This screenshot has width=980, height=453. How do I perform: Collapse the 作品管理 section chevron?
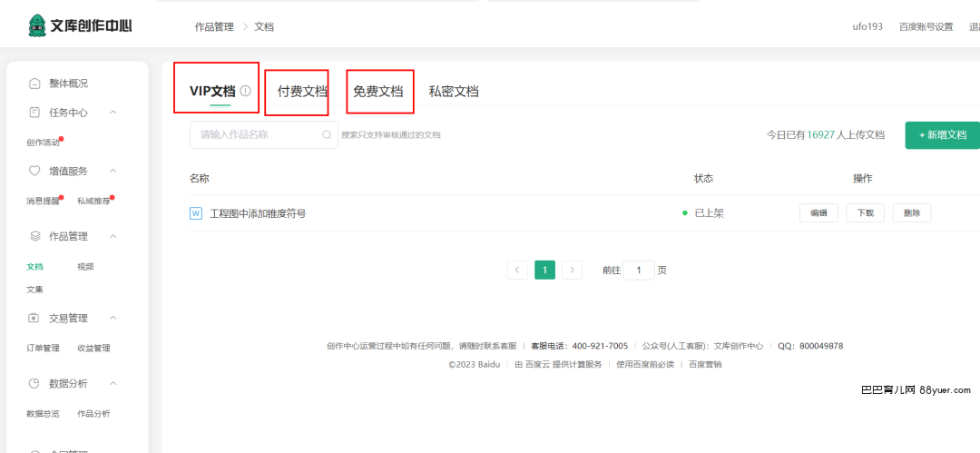click(x=113, y=237)
